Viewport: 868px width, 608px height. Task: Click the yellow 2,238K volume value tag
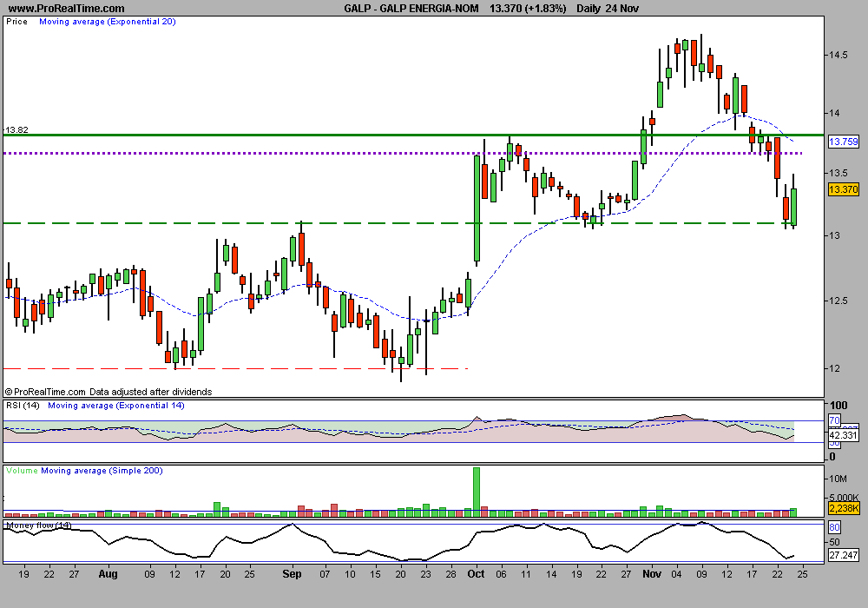843,508
